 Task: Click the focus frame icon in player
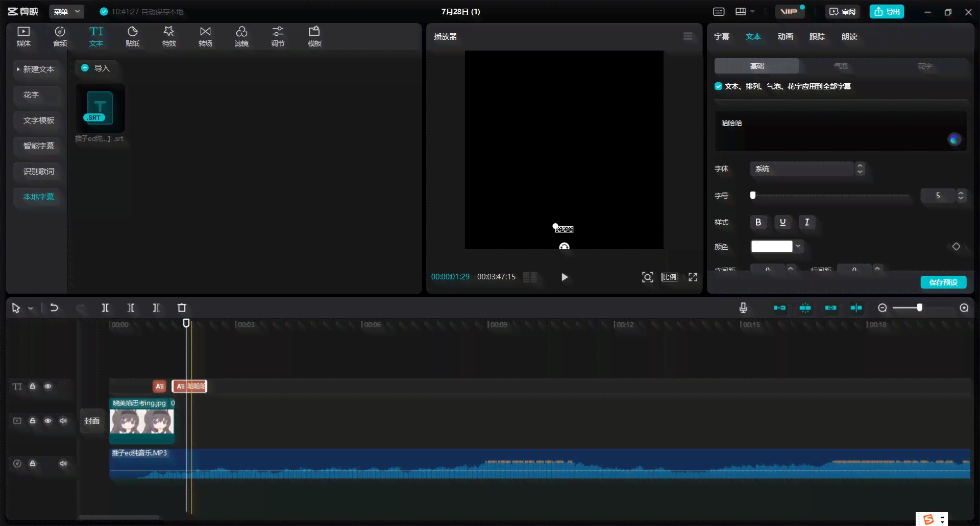[x=647, y=277]
